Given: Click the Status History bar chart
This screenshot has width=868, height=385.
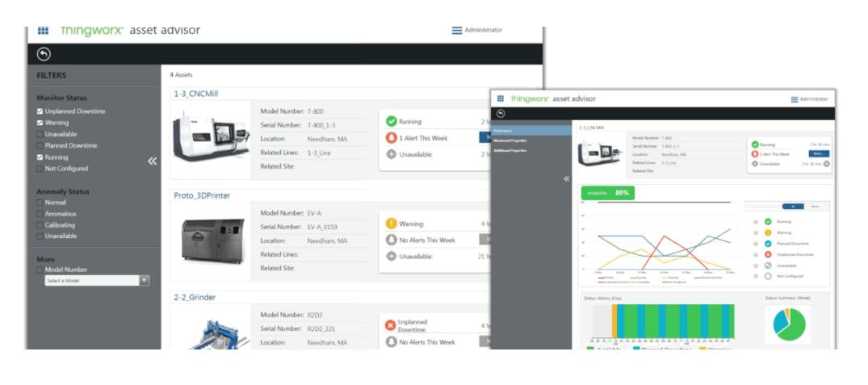Looking at the screenshot, I should pos(663,321).
